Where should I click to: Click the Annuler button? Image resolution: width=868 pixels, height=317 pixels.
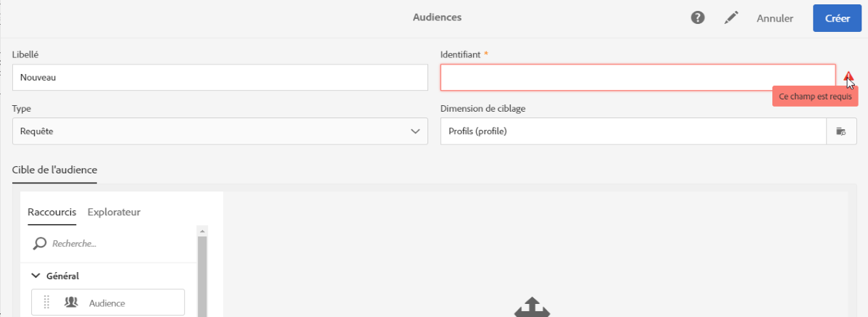(x=775, y=18)
